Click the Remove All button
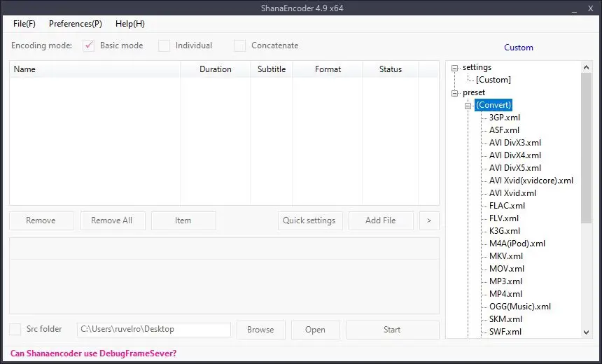The height and width of the screenshot is (364, 602). click(x=113, y=220)
